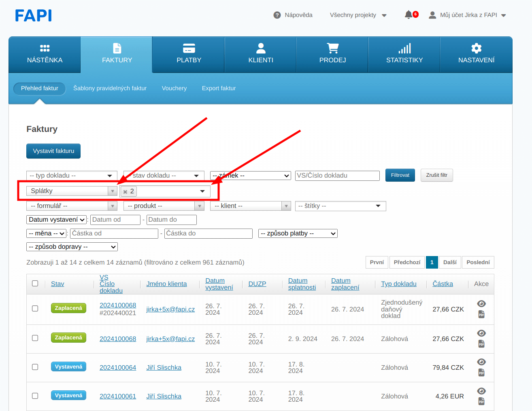
Task: Open the štítky dropdown
Action: tap(340, 206)
